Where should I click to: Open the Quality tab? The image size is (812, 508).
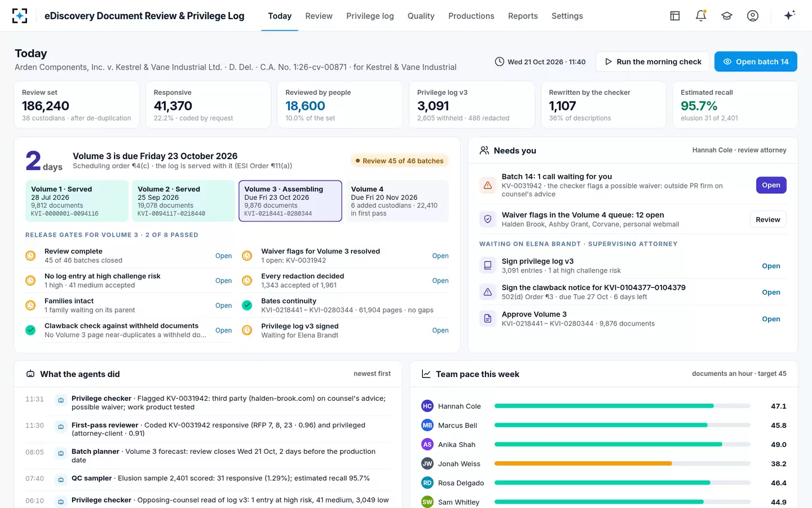(421, 16)
